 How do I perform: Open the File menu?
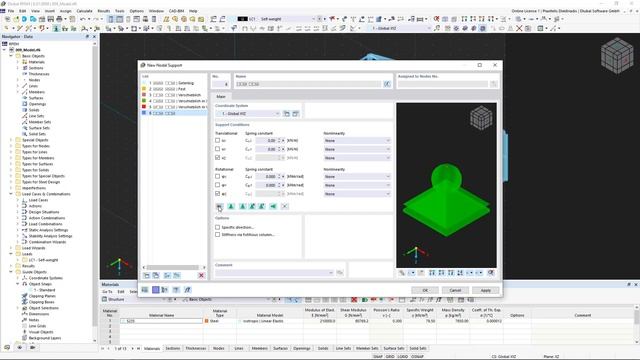(11, 11)
